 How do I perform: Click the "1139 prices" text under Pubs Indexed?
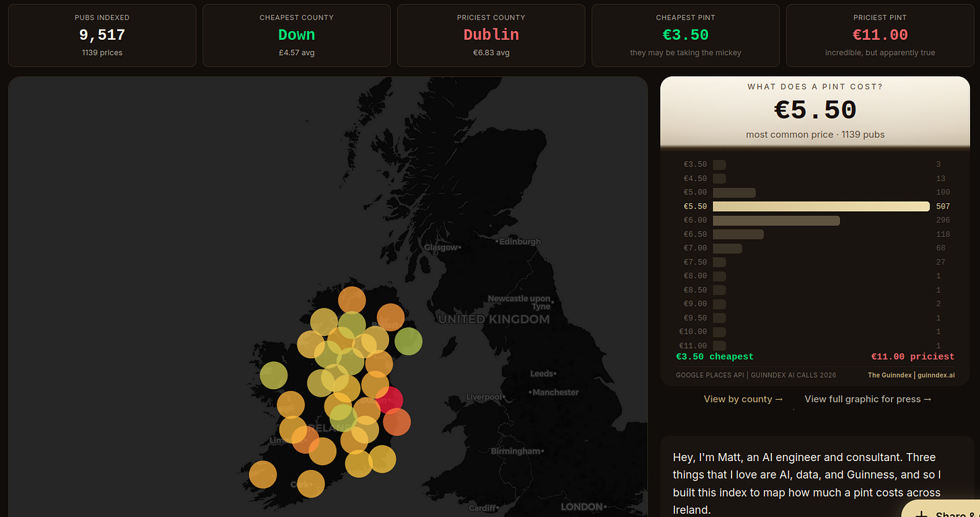[102, 53]
